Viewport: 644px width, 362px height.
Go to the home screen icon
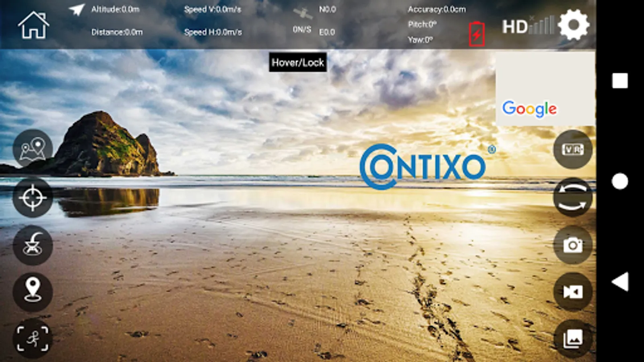[33, 25]
